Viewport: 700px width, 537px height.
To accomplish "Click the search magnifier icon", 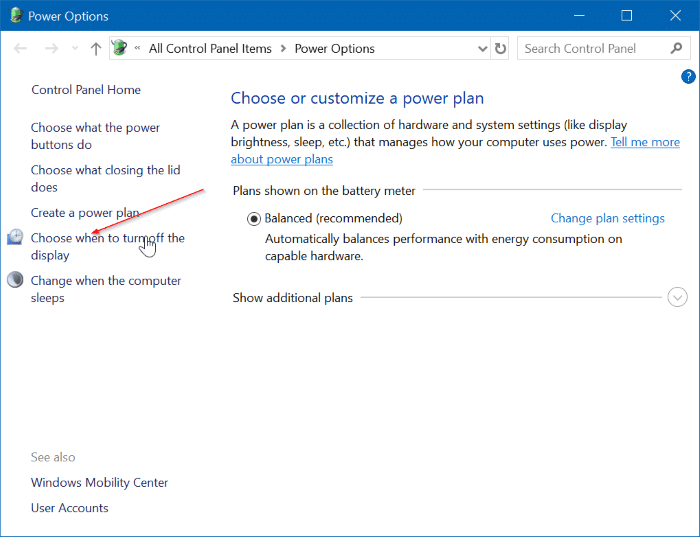I will coord(676,48).
